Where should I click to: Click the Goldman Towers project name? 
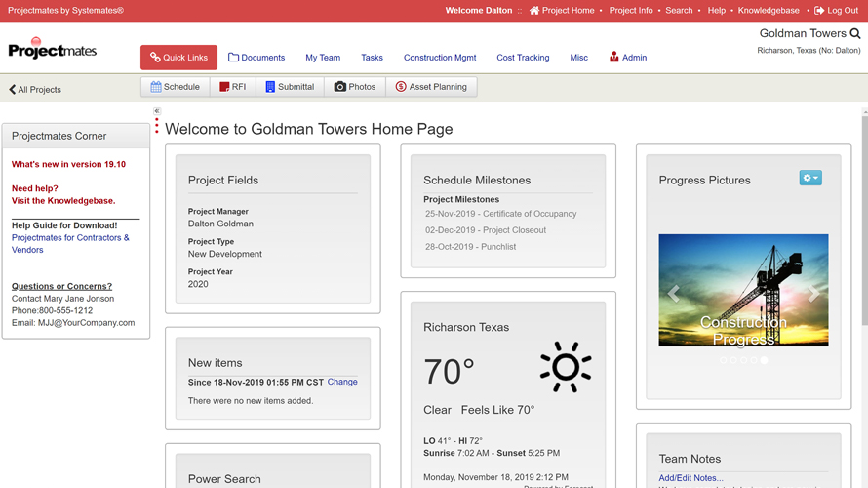point(803,33)
